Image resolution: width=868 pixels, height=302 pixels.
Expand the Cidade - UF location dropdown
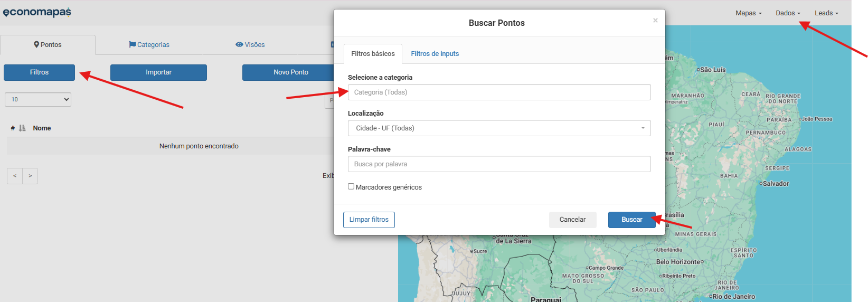[x=499, y=128]
